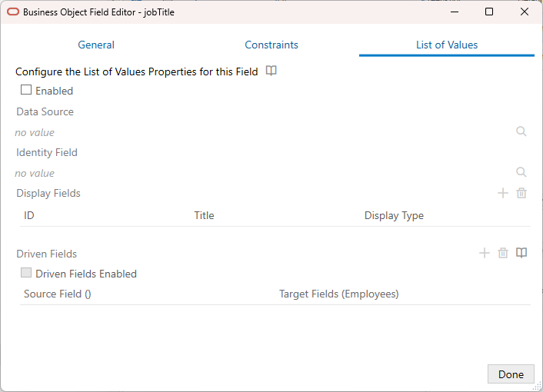
Task: Switch to the General tab
Action: 96,45
